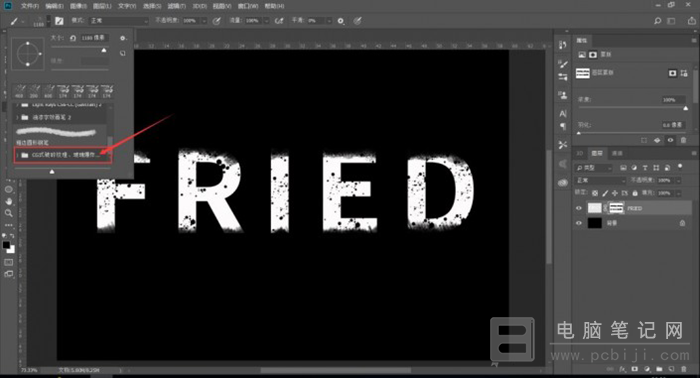Toggle lock all icon in Layers panel

(x=634, y=193)
